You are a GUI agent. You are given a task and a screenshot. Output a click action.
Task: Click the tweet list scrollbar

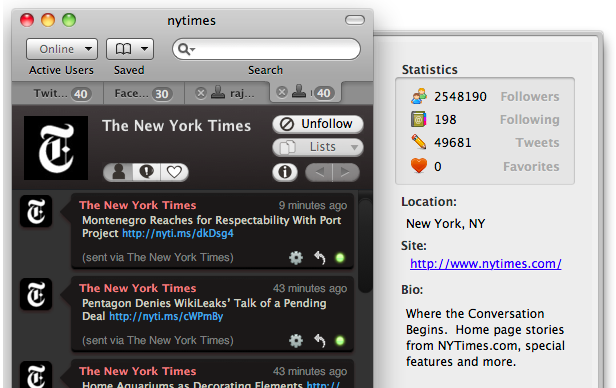(x=365, y=245)
